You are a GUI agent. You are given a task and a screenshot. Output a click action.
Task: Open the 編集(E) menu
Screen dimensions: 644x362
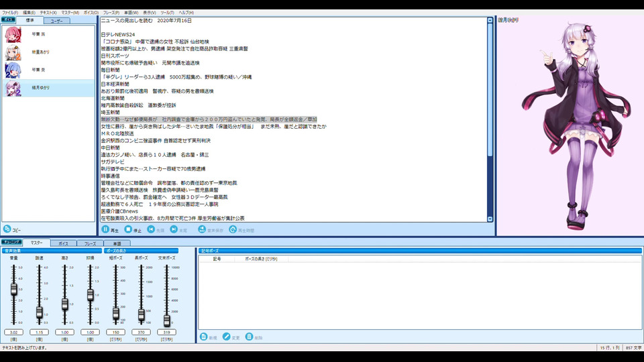pyautogui.click(x=29, y=13)
